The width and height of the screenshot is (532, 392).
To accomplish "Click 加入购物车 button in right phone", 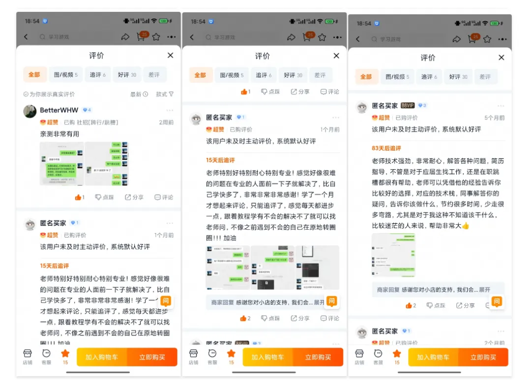I will point(433,357).
